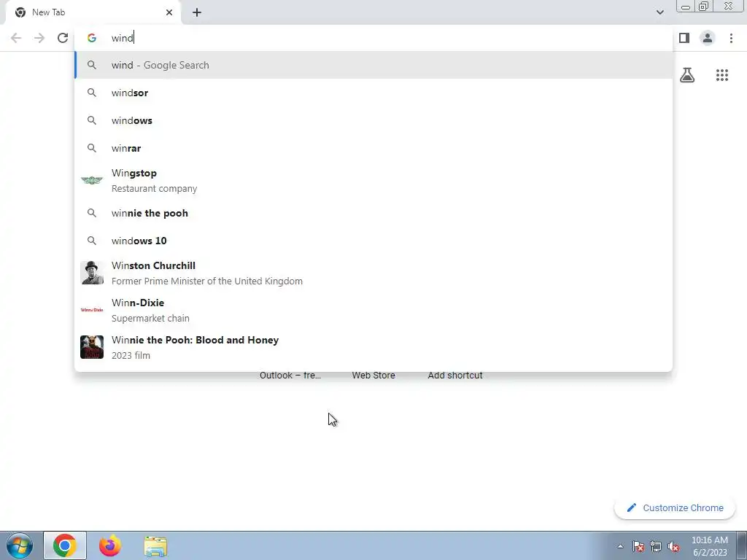Screen dimensions: 747x560
Task: Select Winnie the Pooh: Blood and Honey suggestion
Action: 373,347
